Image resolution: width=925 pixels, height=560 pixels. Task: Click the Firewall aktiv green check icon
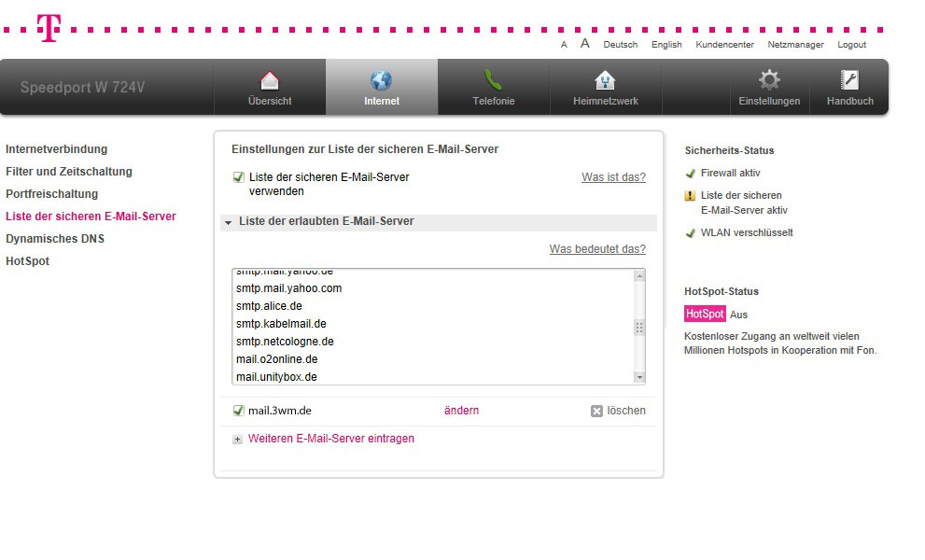pyautogui.click(x=690, y=174)
